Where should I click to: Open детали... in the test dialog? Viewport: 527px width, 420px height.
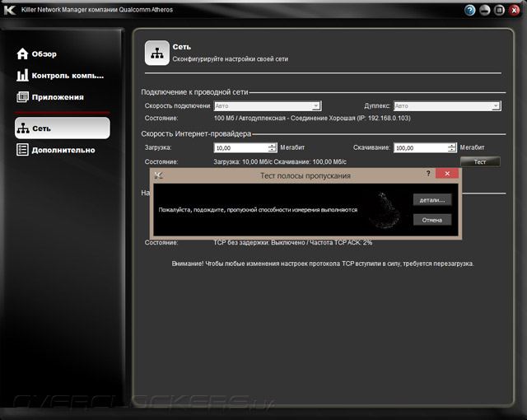point(432,200)
